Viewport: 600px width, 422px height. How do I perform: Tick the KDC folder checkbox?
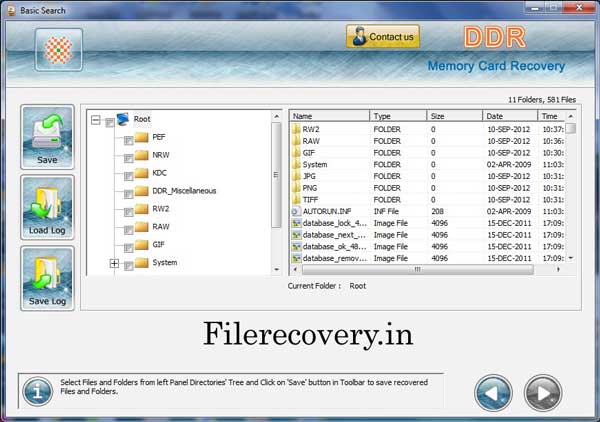click(129, 176)
